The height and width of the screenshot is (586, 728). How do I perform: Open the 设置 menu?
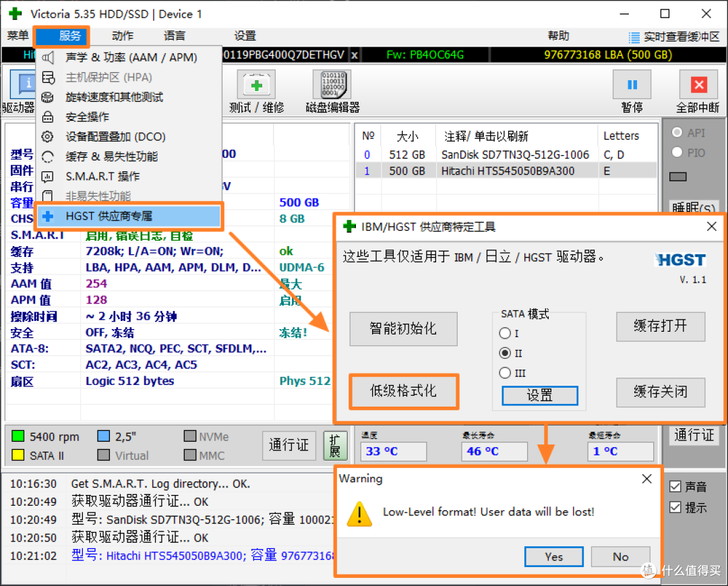click(x=245, y=36)
